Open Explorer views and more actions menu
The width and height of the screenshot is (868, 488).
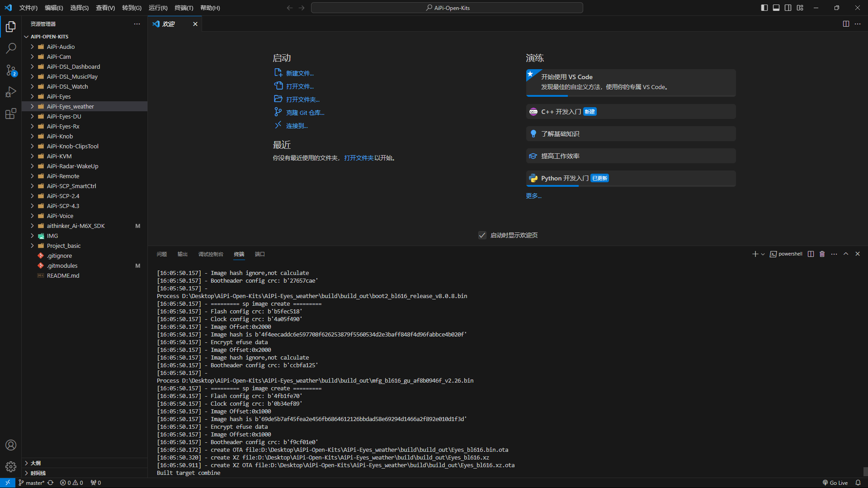click(137, 24)
